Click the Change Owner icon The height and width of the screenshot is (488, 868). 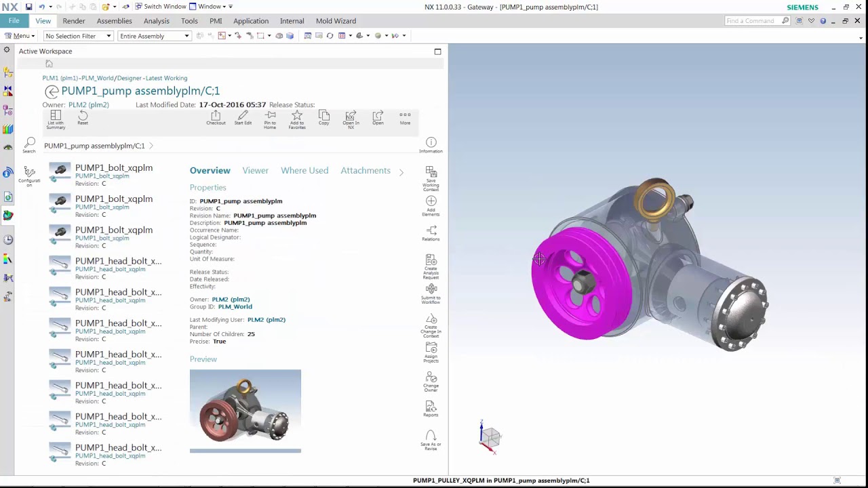click(x=431, y=383)
